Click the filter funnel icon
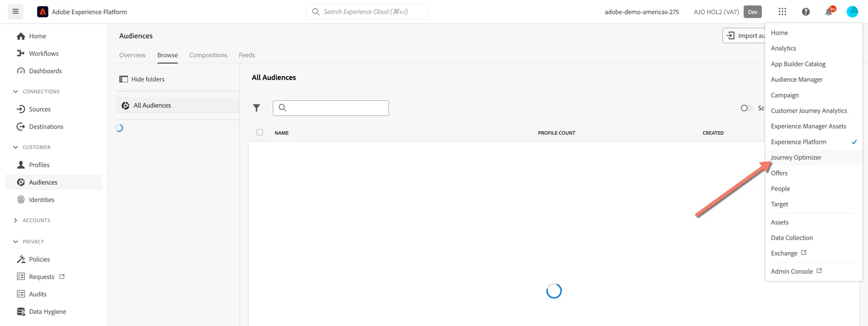The image size is (868, 326). coord(257,108)
